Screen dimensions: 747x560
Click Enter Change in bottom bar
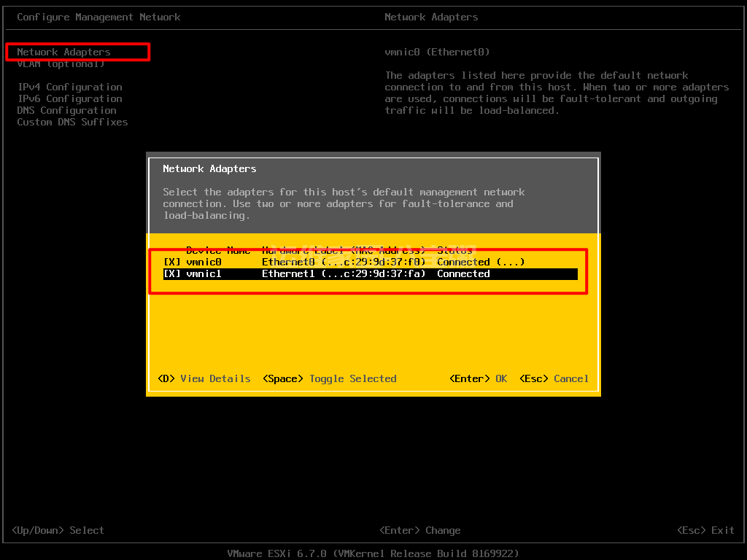click(420, 530)
